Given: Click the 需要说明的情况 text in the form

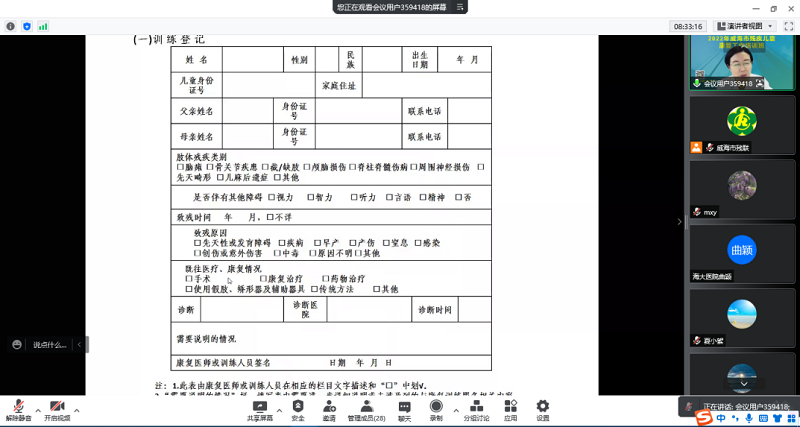Looking at the screenshot, I should (206, 339).
